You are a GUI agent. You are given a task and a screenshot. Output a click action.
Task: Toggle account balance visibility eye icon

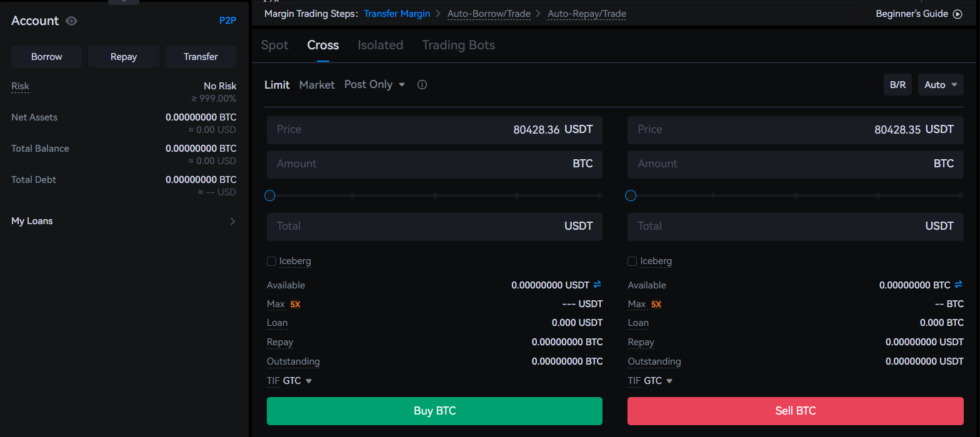coord(72,21)
